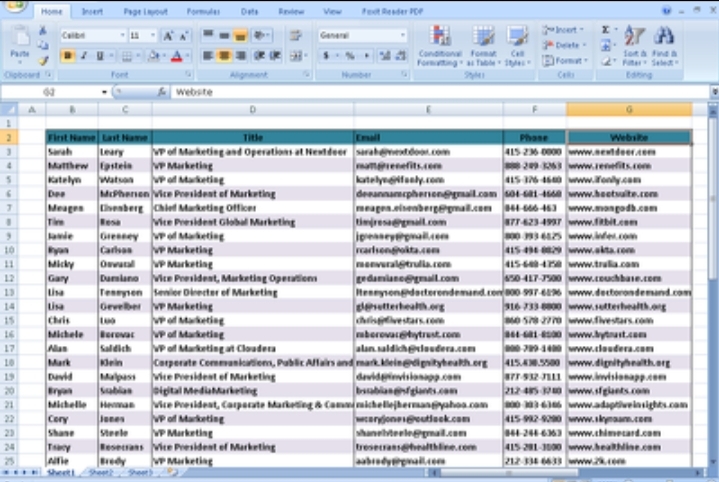
Task: Click the Find & Select binoculars icon
Action: (x=665, y=45)
